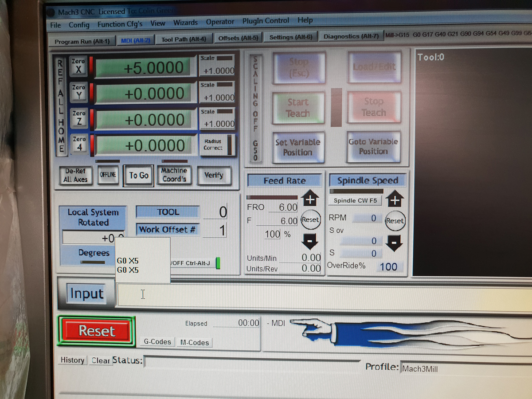Reset the feed rate override
532x399 pixels.
point(310,220)
